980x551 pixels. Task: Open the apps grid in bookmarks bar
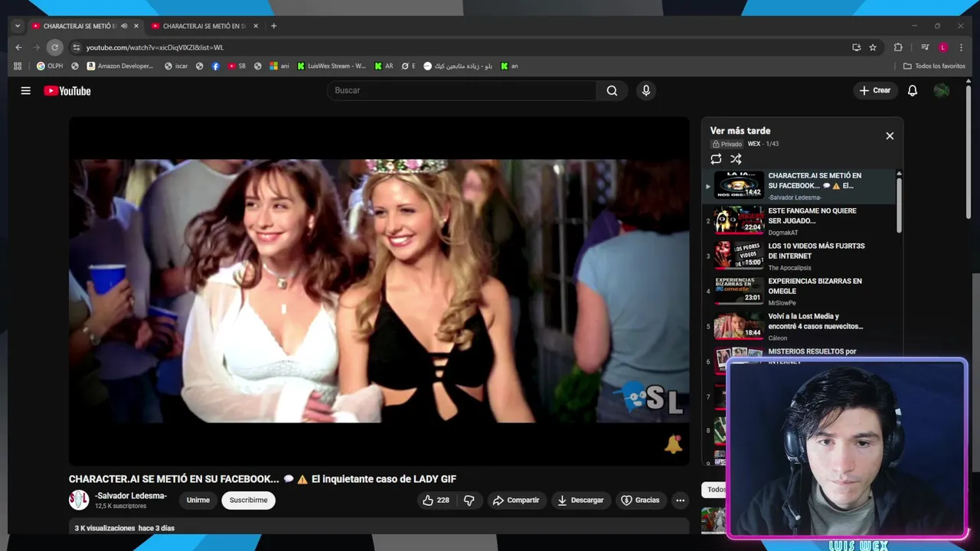click(18, 66)
